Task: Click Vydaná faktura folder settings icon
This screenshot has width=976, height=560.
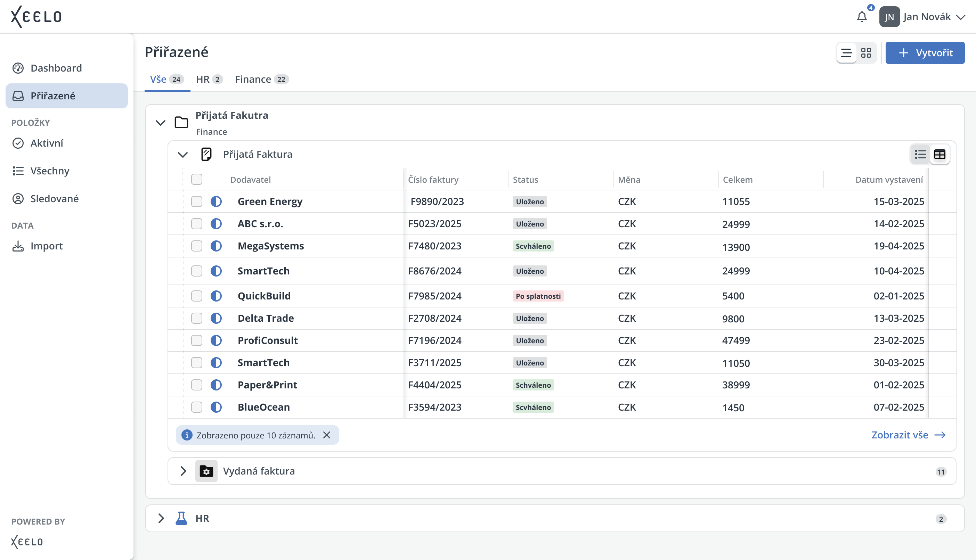Action: pos(206,471)
